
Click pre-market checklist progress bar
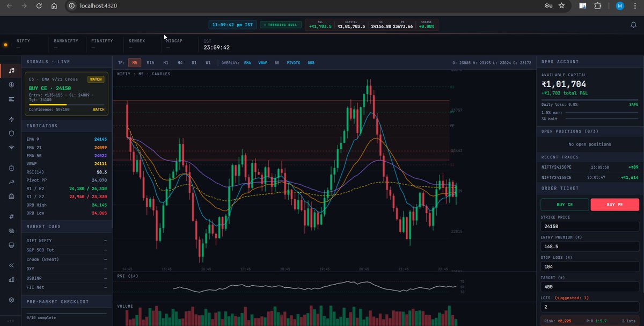pyautogui.click(x=67, y=313)
